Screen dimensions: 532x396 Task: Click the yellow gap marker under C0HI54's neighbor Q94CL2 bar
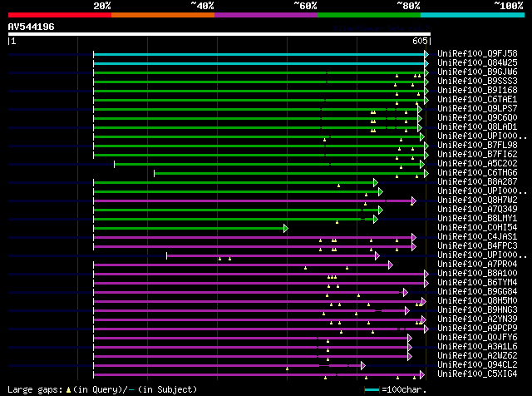click(x=287, y=369)
